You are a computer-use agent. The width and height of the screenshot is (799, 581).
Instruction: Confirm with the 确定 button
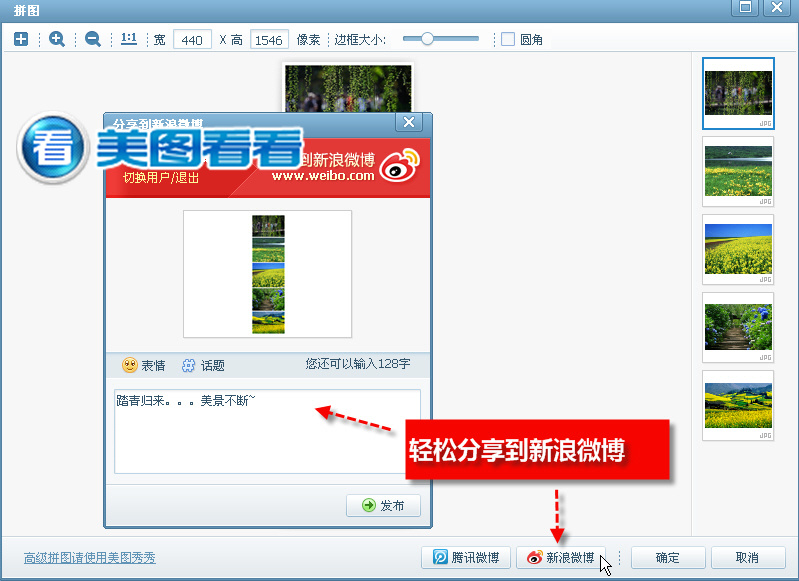[668, 558]
